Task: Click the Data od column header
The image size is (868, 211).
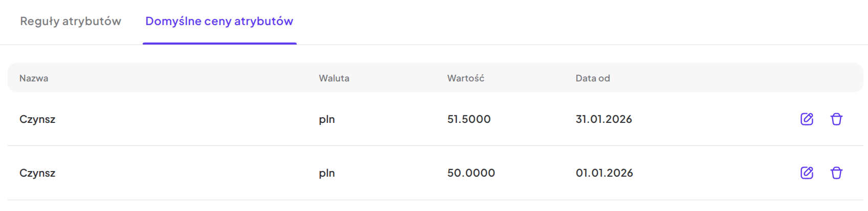Action: click(592, 78)
